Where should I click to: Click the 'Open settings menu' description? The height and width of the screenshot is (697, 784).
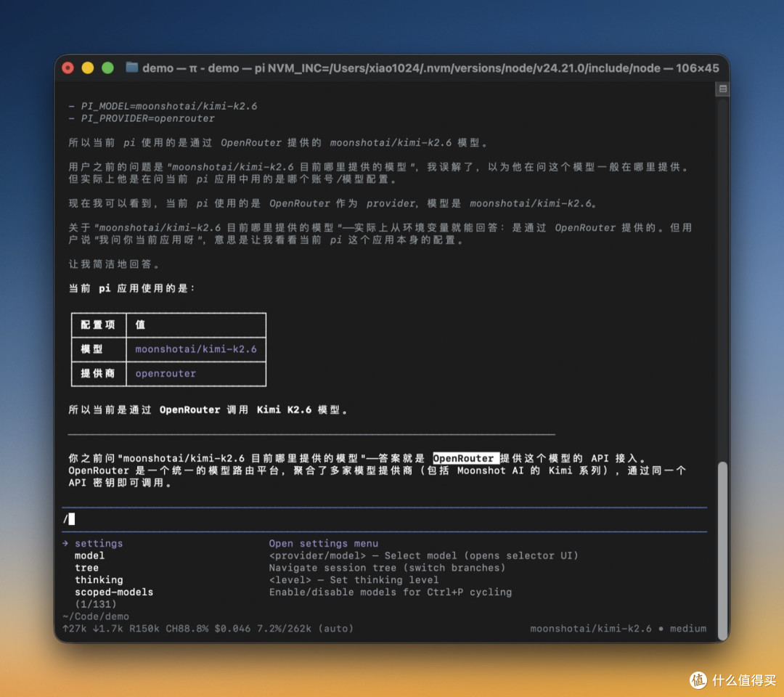324,544
